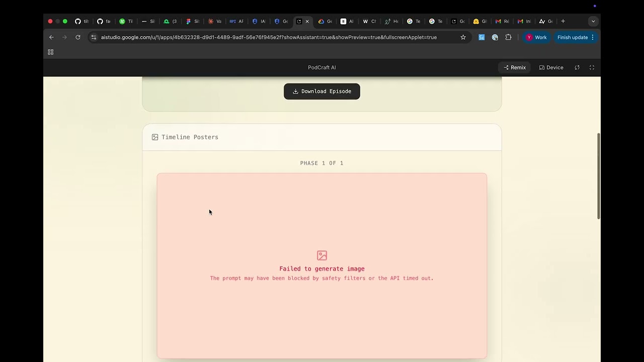Switch to the yellow emoji 'Gi' tab

tap(480, 21)
